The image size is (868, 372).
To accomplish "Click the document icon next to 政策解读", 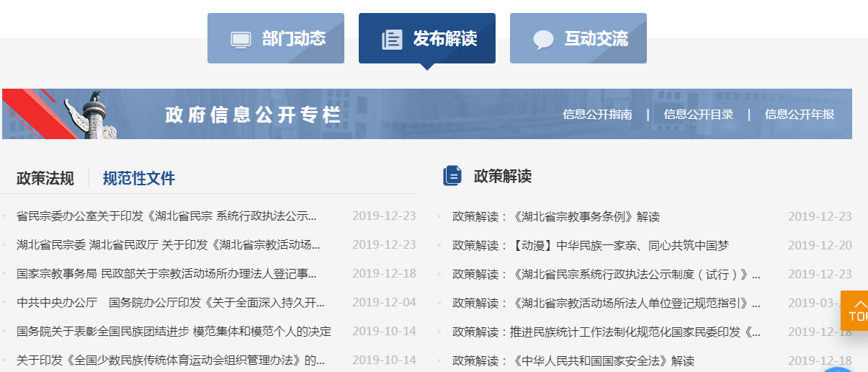I will [x=452, y=176].
